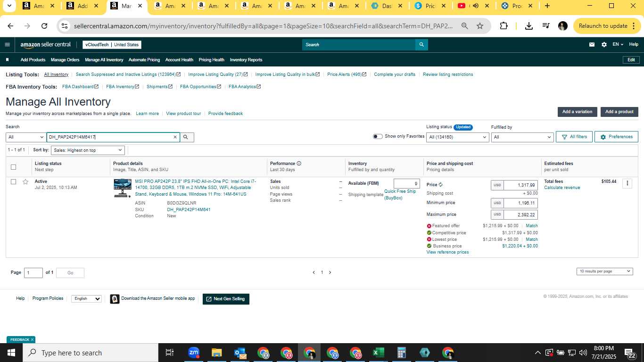Click the Performance info icon
Screen dimensions: 644x362
pos(299,164)
